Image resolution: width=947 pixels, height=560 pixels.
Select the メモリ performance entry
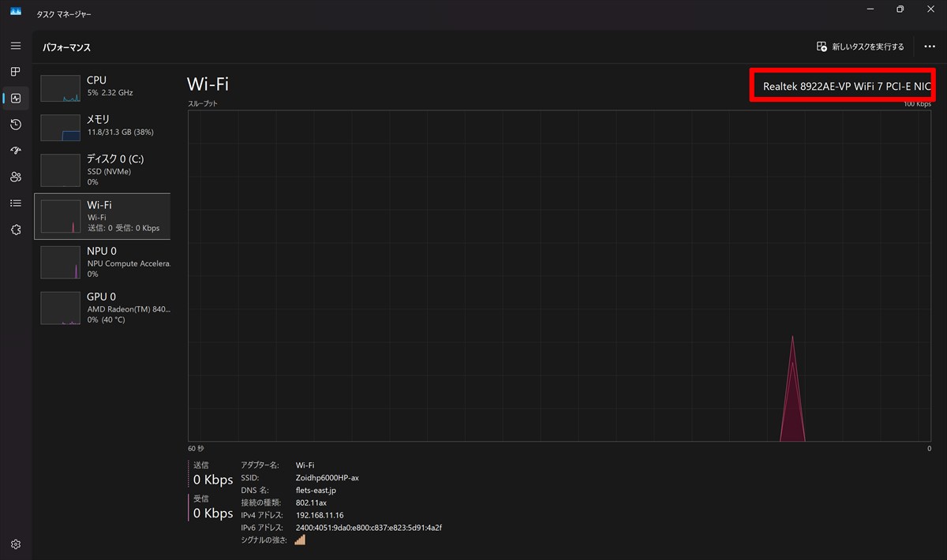point(103,128)
